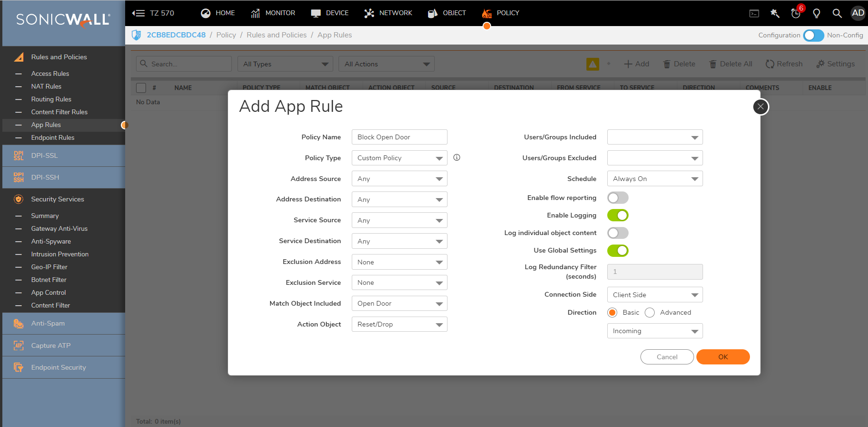Click the Rules and Policies breadcrumb link
The width and height of the screenshot is (868, 427).
click(276, 35)
